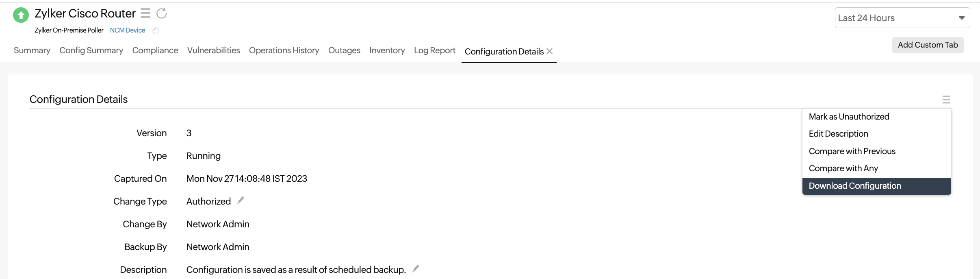Edit Change Type using the pencil icon
This screenshot has height=279, width=980.
241,201
